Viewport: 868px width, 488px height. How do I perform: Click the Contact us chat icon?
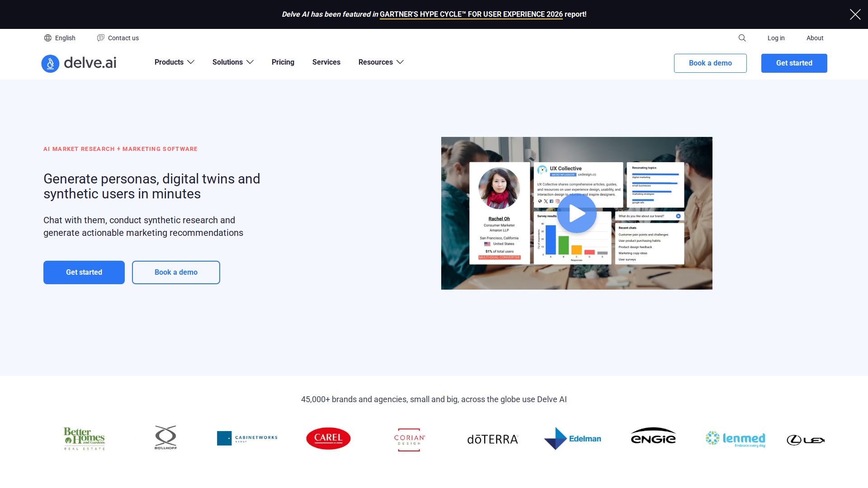[x=100, y=38]
